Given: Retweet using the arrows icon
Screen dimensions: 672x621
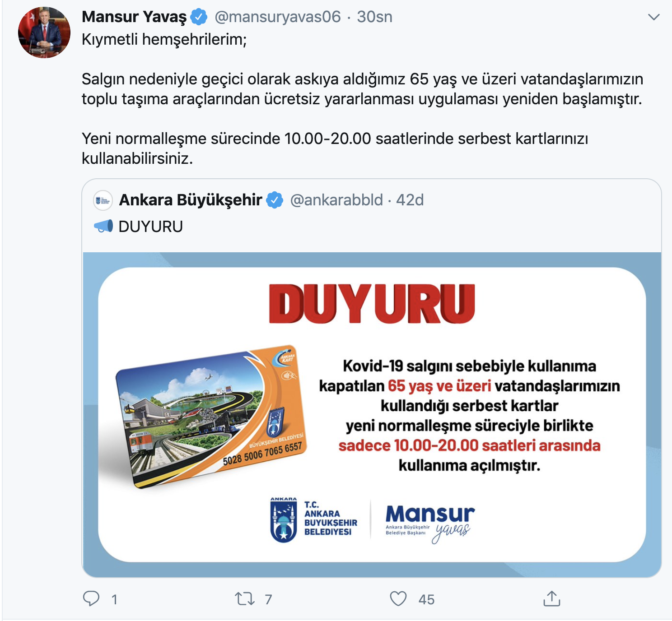Looking at the screenshot, I should [245, 599].
